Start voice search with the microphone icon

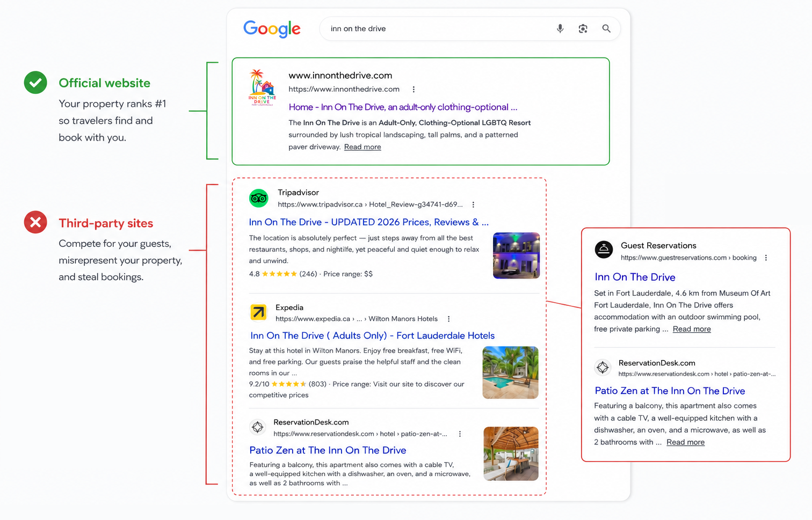pos(560,28)
